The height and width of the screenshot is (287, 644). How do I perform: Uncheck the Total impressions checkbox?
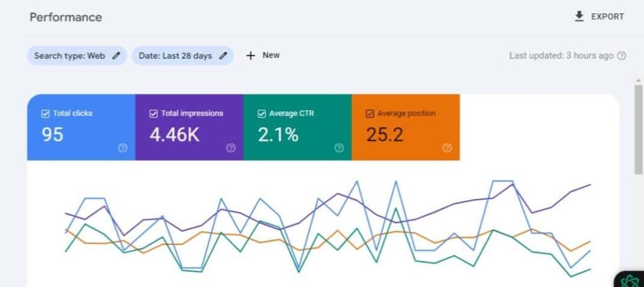click(x=153, y=114)
